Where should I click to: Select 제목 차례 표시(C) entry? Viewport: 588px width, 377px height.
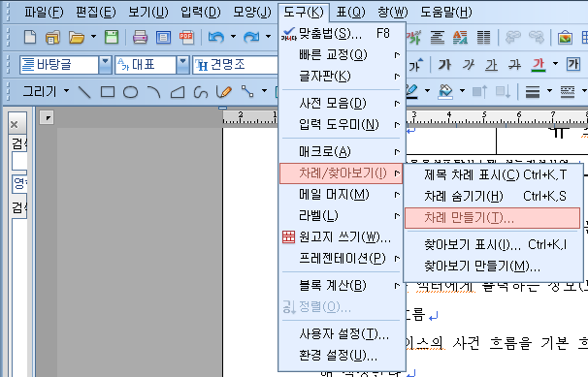tap(492, 174)
